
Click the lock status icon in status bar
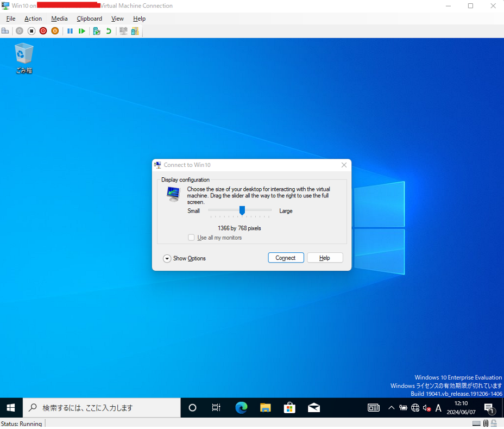[494, 424]
